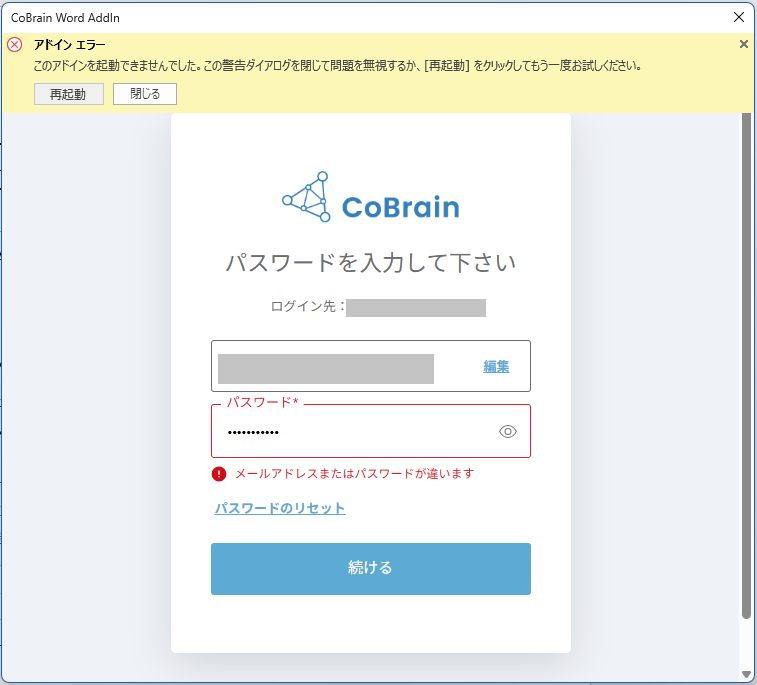Viewport: 757px width, 685px height.
Task: Click the パスワードを入力して下さい heading
Action: pos(371,263)
